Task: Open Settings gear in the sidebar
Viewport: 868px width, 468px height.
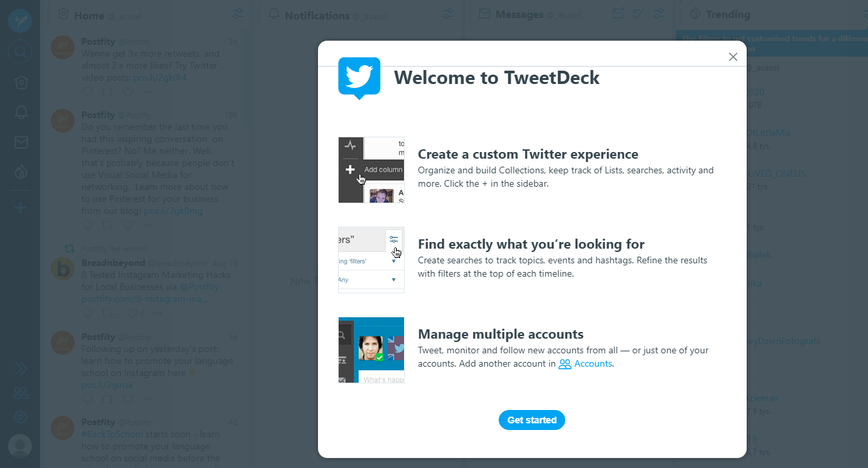Action: coord(21,417)
